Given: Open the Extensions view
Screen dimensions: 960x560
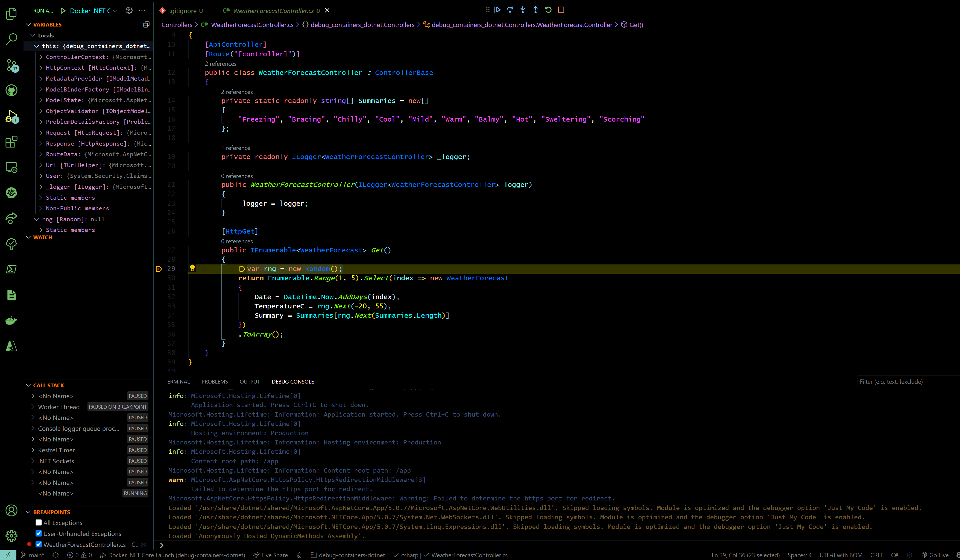Looking at the screenshot, I should point(11,141).
